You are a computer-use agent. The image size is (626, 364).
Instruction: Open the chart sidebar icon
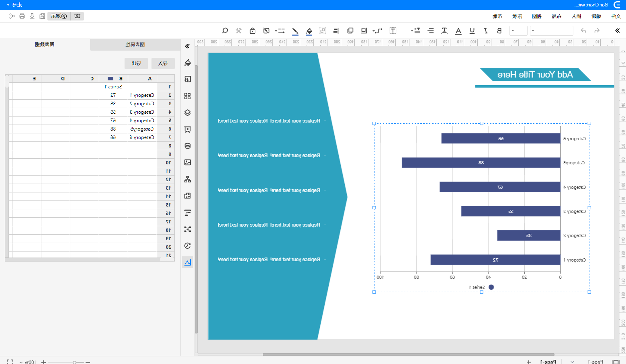click(188, 262)
